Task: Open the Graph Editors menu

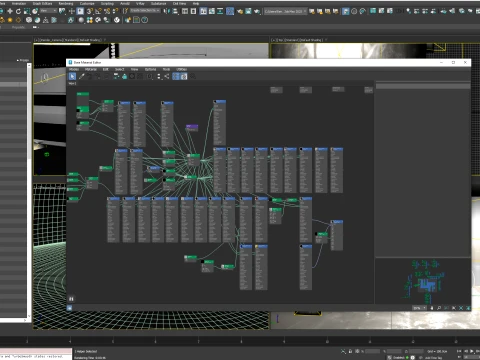Action: point(42,3)
